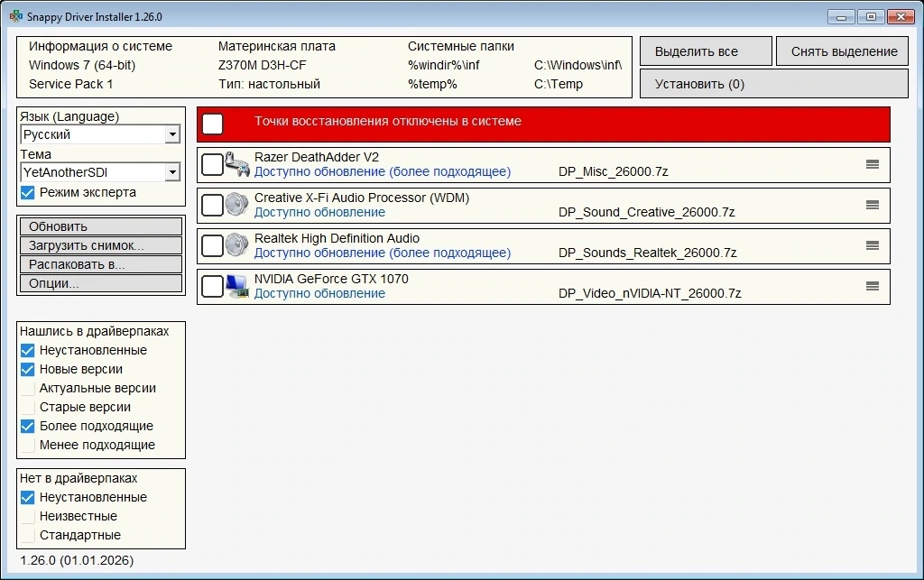Enable the Старые версии filter
This screenshot has width=924, height=580.
(x=28, y=408)
